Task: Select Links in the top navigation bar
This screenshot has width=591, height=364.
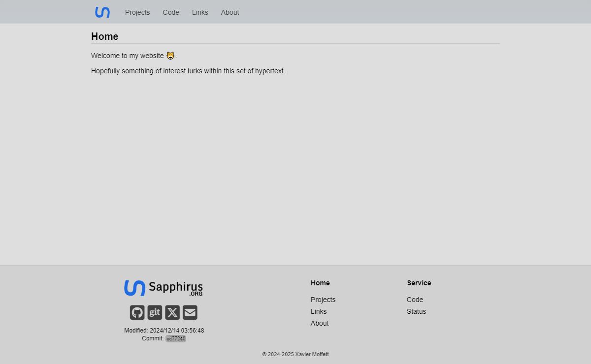Action: 200,12
